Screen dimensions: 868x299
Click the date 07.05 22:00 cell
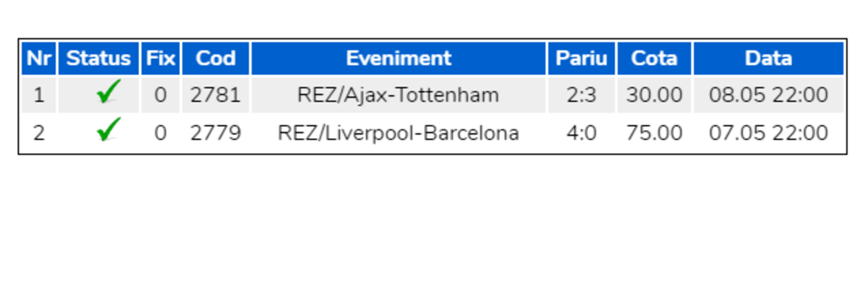(x=768, y=133)
